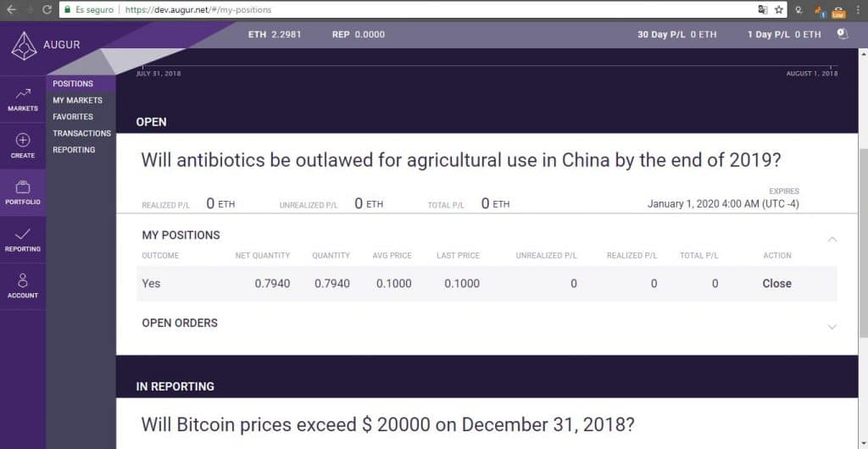Image resolution: width=868 pixels, height=449 pixels.
Task: Click the Augur logo icon
Action: pyautogui.click(x=24, y=46)
